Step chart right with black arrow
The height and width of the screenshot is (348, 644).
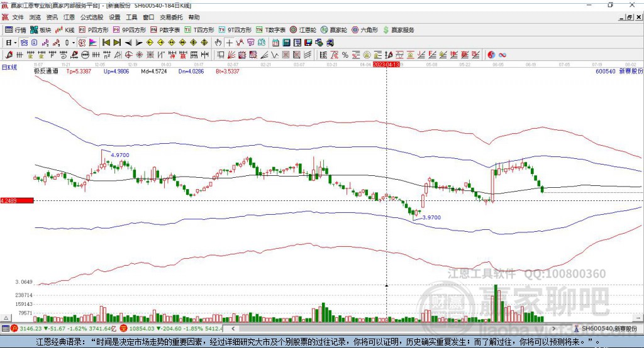[139, 43]
